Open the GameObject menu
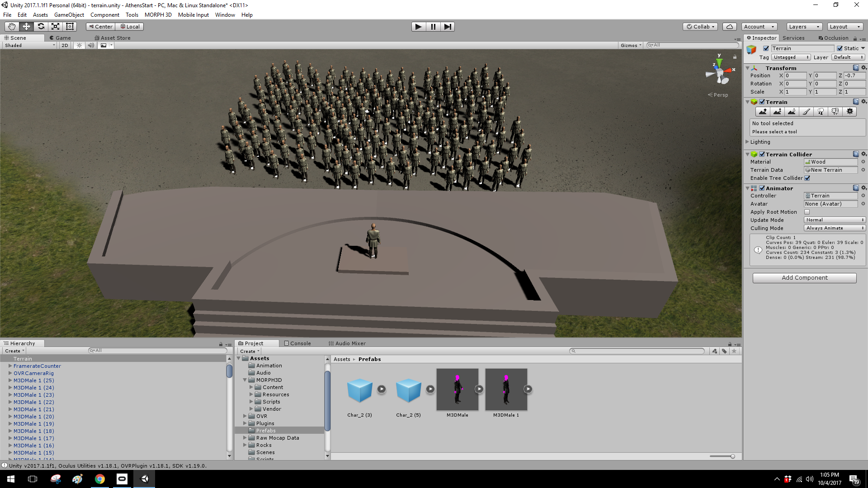Screen dimensions: 868x488 pos(69,15)
